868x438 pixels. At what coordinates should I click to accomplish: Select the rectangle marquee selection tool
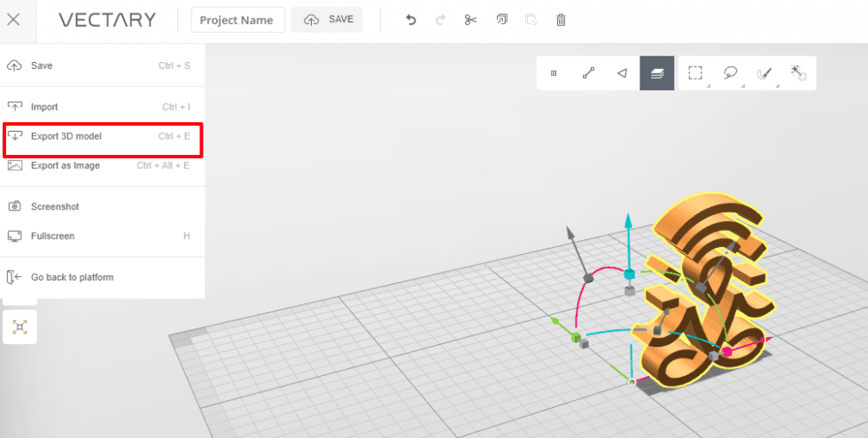coord(696,73)
